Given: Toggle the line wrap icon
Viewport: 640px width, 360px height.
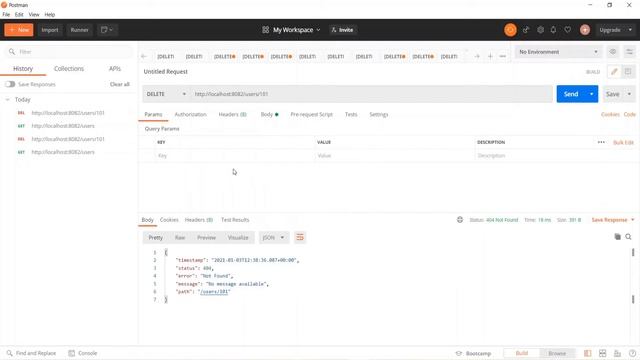Looking at the screenshot, I should (300, 237).
